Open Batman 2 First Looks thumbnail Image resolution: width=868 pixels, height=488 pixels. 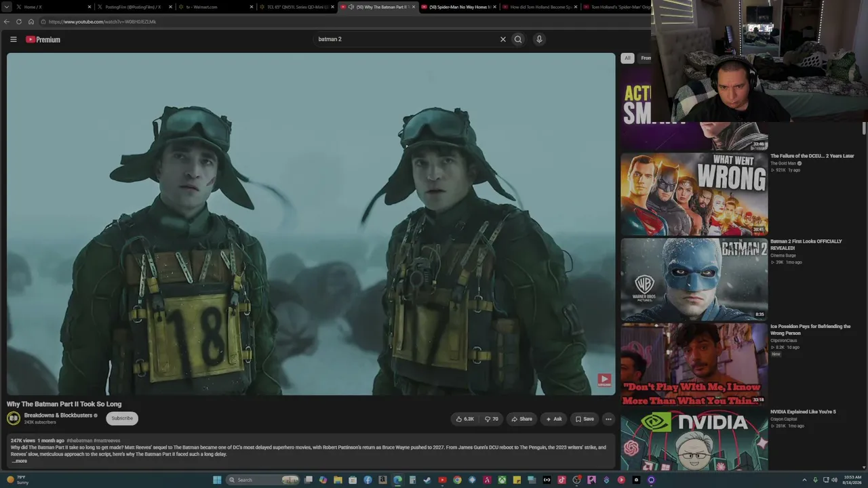694,279
